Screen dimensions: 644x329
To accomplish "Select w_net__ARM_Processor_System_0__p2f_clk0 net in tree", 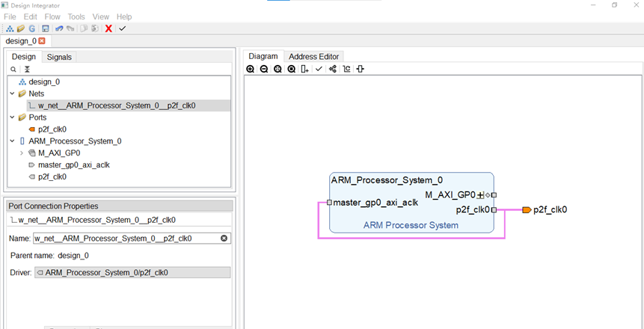I will pos(117,105).
